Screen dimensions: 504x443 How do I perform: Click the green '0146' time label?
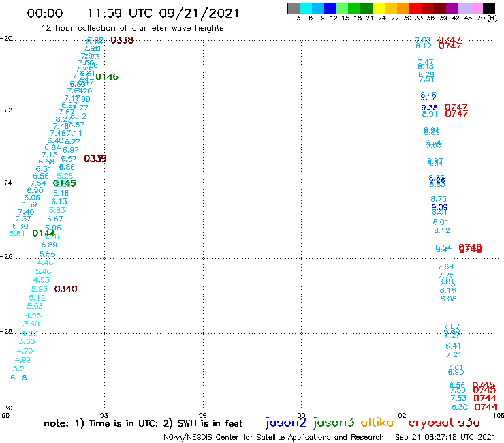(107, 77)
